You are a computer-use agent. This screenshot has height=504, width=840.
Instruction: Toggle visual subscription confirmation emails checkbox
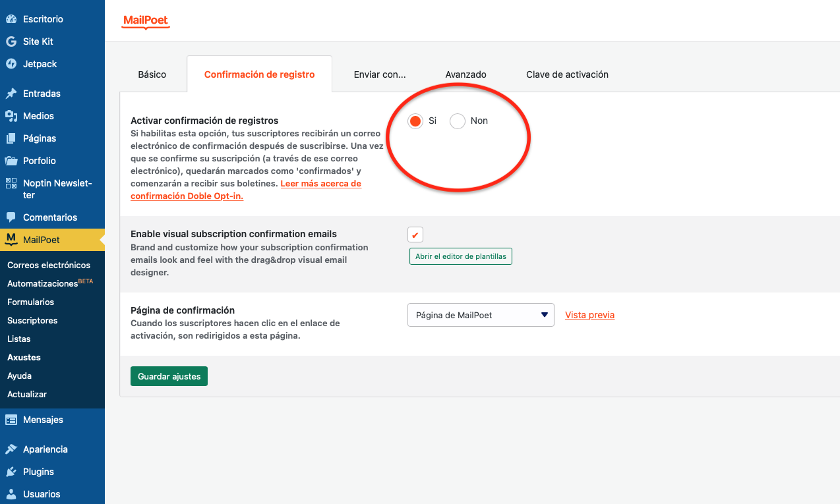tap(415, 235)
